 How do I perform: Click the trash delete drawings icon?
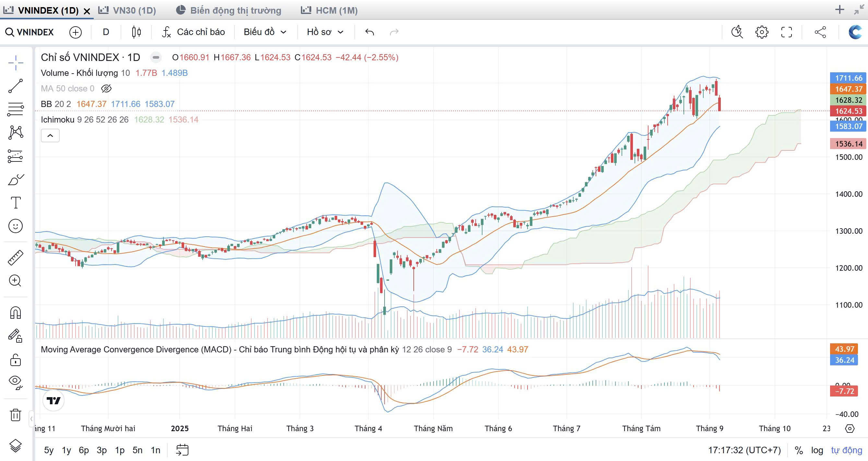click(16, 415)
